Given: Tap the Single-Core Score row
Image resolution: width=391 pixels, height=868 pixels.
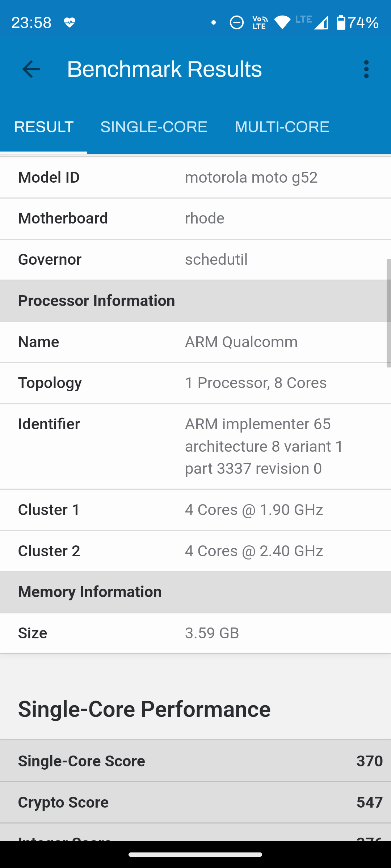Looking at the screenshot, I should (x=195, y=761).
